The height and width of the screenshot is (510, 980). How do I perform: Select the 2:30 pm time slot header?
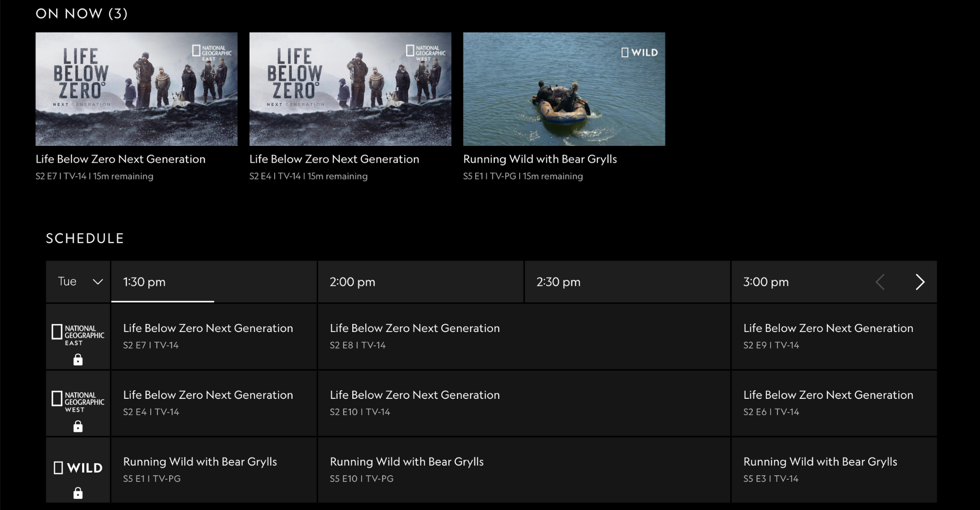click(x=627, y=282)
